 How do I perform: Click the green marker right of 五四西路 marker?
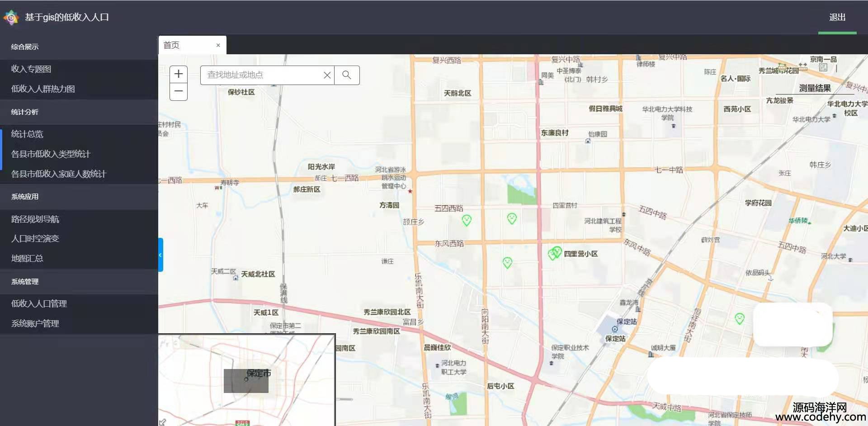512,219
